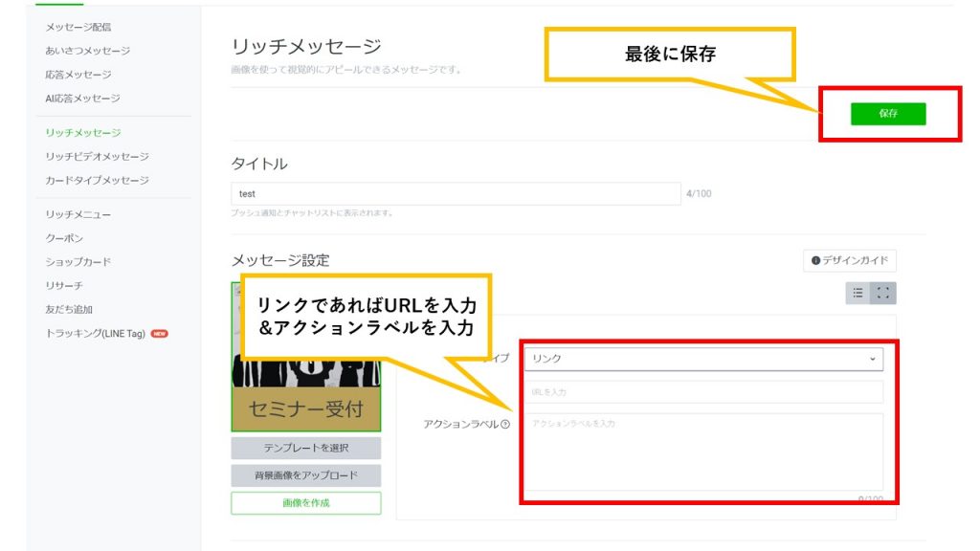The image size is (980, 551).
Task: Click the 画像を作成 button
Action: click(305, 503)
